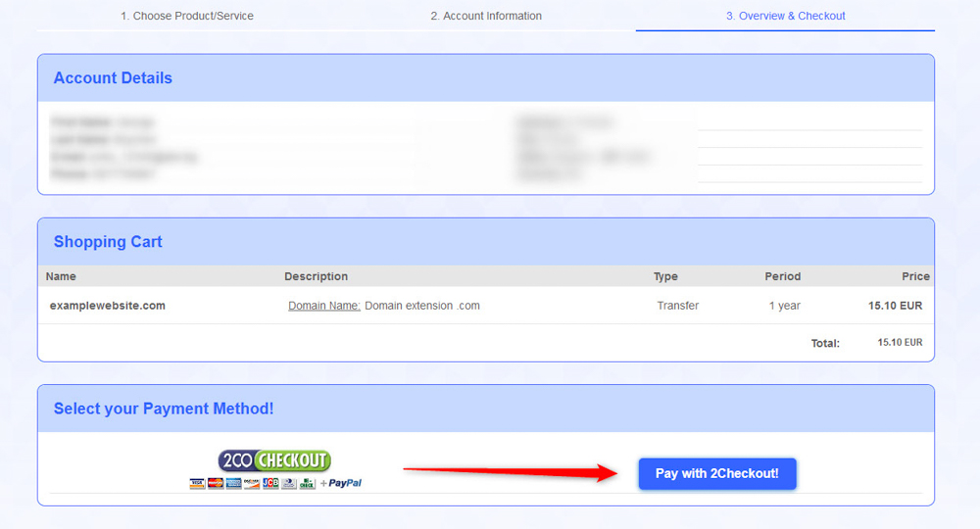The height and width of the screenshot is (529, 980).
Task: Click the PayPal logo
Action: pyautogui.click(x=345, y=483)
